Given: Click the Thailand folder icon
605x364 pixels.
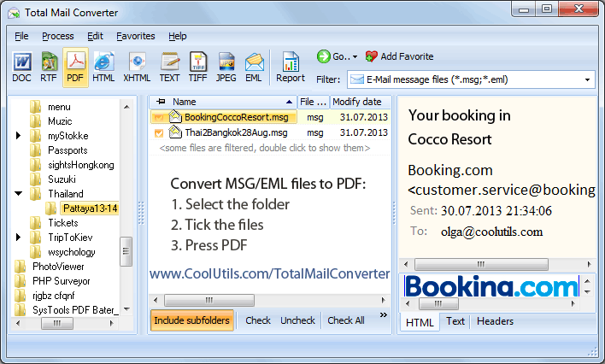Looking at the screenshot, I should click(35, 194).
